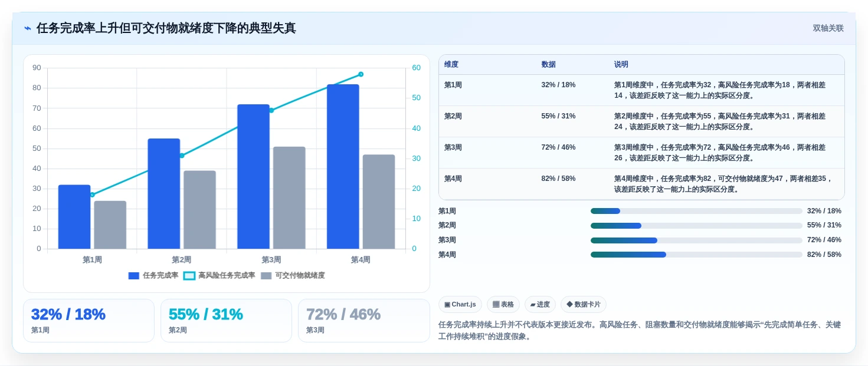The width and height of the screenshot is (868, 366).
Task: Click the blue 任务完成率 bar for 第3周
Action: click(x=254, y=176)
